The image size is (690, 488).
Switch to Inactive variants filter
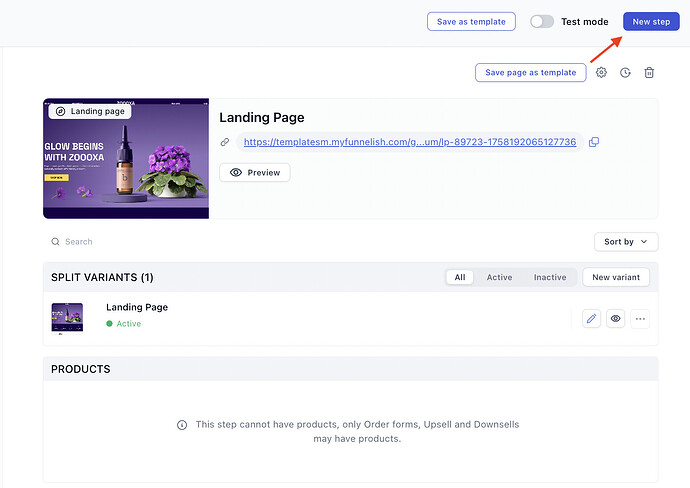point(549,277)
